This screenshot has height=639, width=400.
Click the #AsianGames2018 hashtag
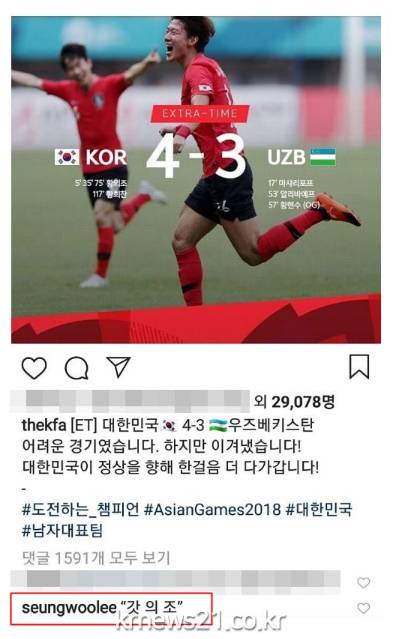(x=212, y=509)
